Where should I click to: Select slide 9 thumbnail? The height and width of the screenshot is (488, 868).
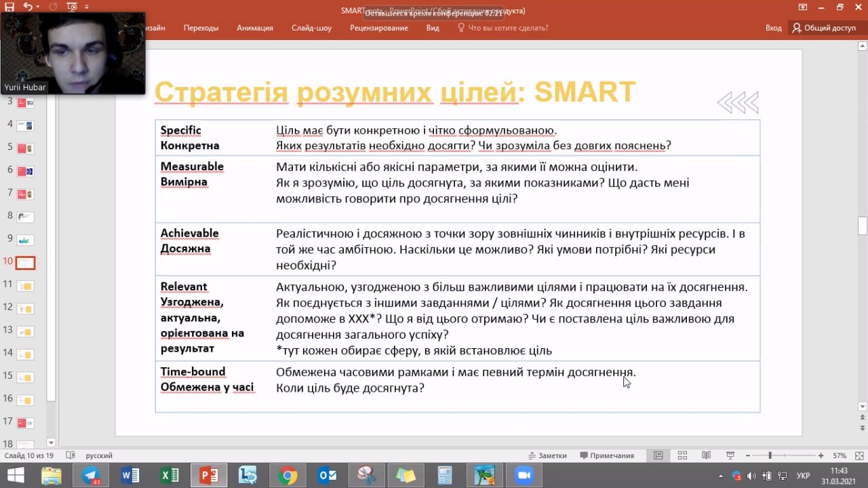pos(26,240)
